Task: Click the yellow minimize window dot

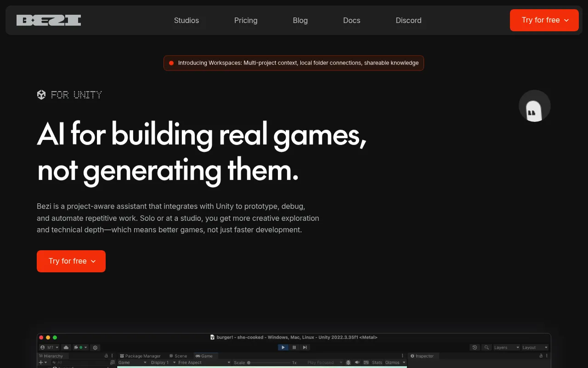Action: 48,338
